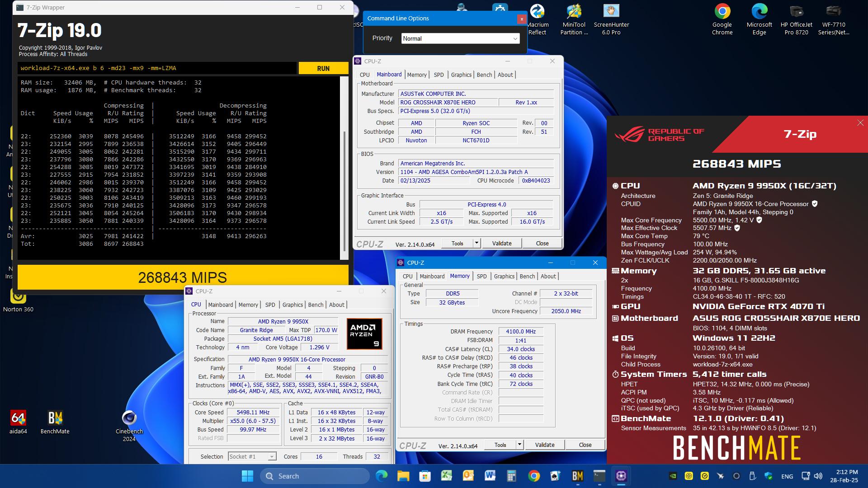Image resolution: width=868 pixels, height=488 pixels.
Task: Open Graphics tab in Mainboard CPU-Z window
Action: [461, 75]
